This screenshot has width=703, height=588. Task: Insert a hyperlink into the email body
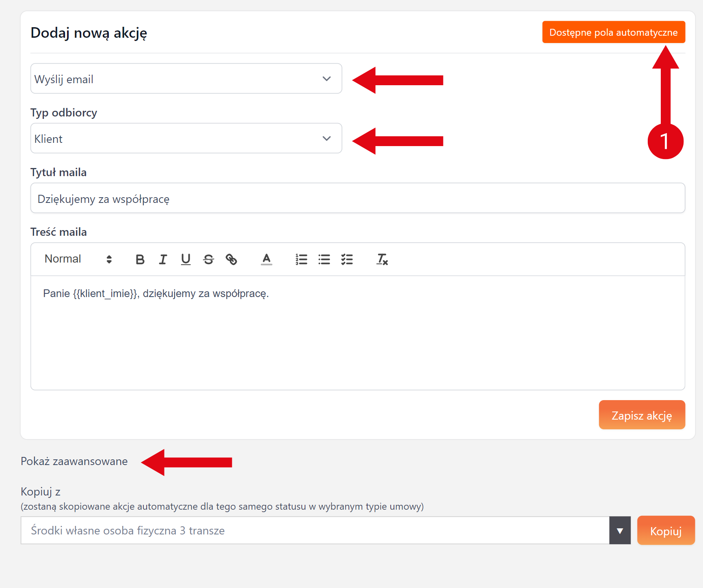(231, 259)
